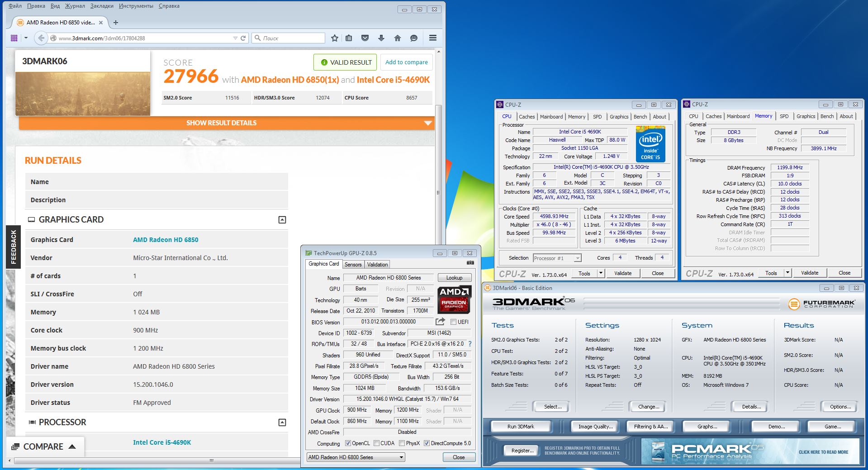Open the Feedback side tab
868x470 pixels.
(x=14, y=247)
